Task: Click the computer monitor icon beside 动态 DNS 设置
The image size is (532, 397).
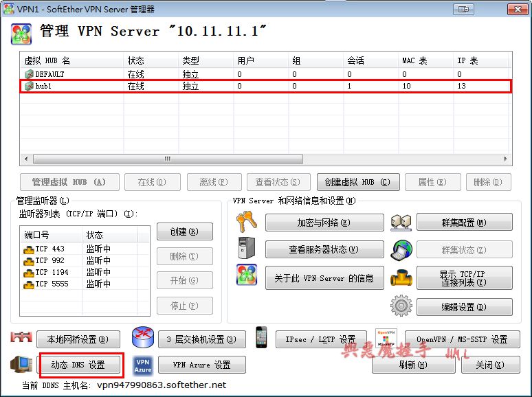Action: [21, 364]
